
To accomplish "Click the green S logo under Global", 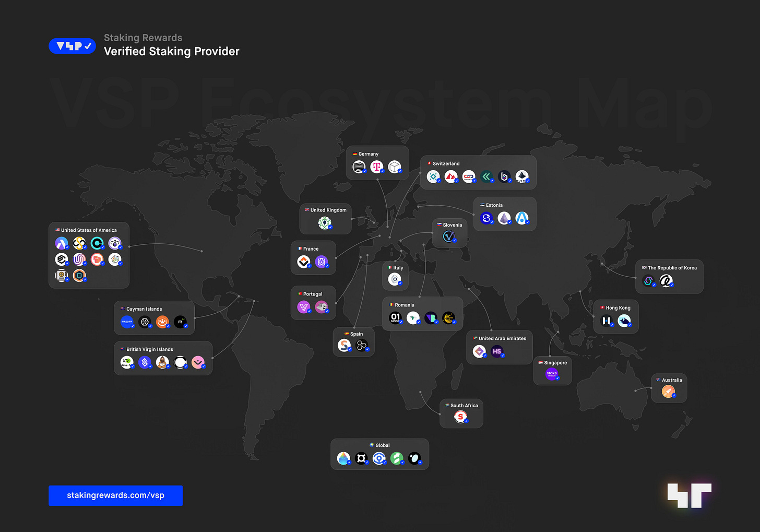I will (397, 458).
